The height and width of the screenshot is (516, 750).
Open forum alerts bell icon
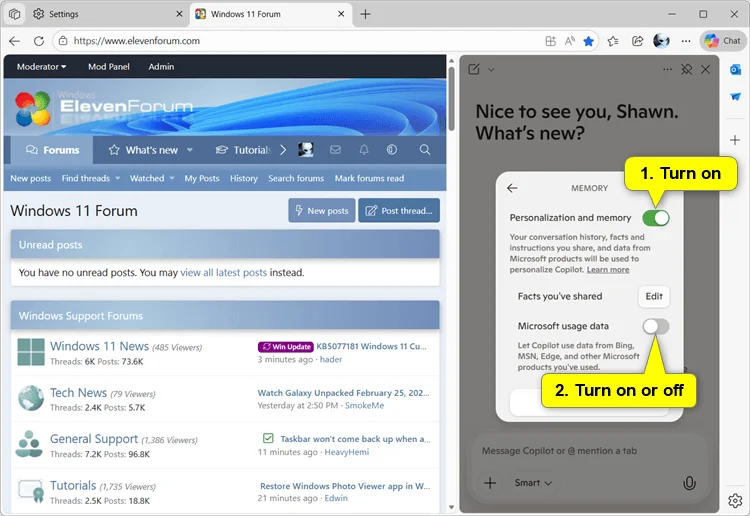(364, 150)
